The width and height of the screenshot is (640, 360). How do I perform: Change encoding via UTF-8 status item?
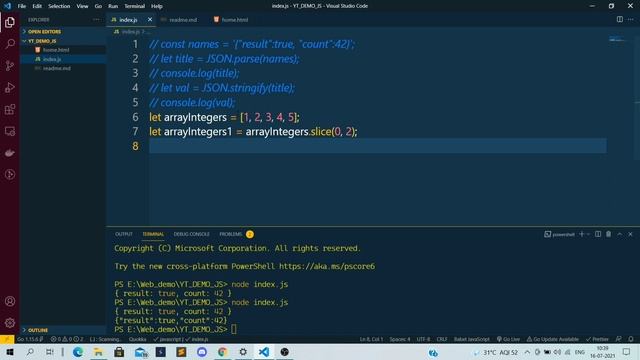(x=423, y=339)
